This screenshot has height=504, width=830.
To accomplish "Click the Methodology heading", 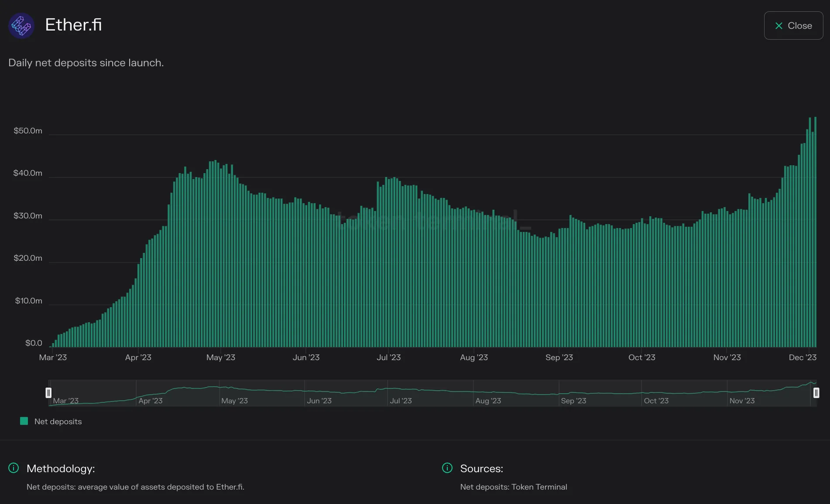I will coord(61,469).
